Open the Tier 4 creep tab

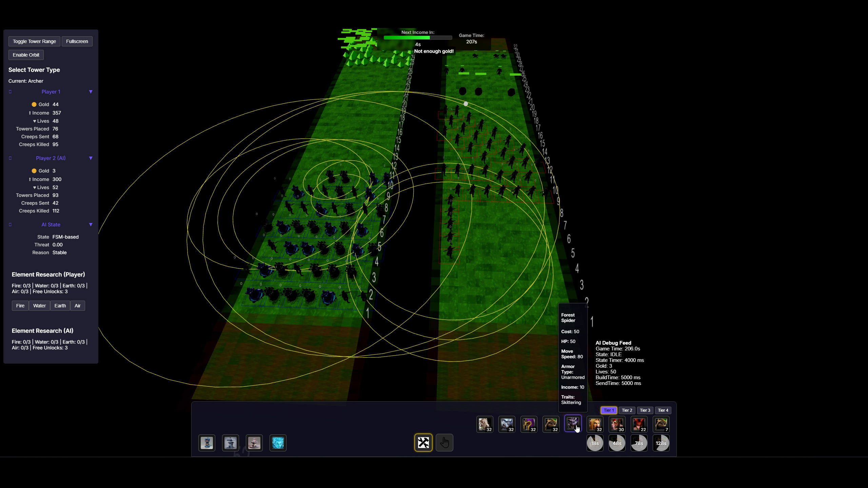pyautogui.click(x=663, y=410)
